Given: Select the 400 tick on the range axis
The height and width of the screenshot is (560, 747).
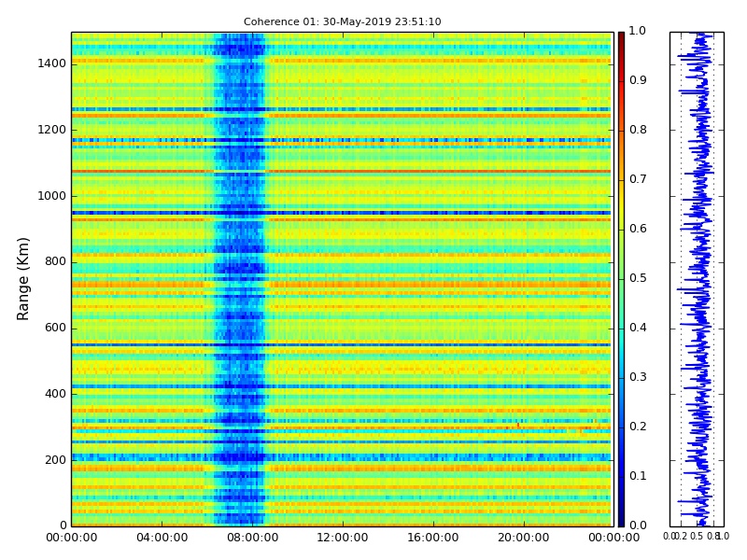Looking at the screenshot, I should pos(55,394).
